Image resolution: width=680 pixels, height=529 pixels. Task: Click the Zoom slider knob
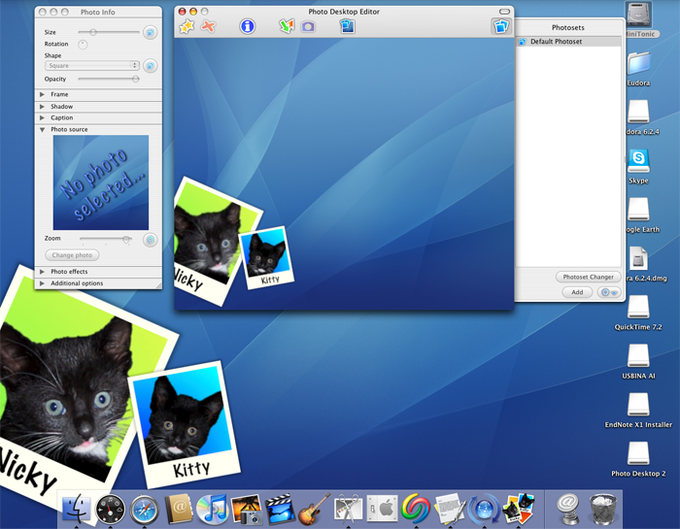(126, 239)
